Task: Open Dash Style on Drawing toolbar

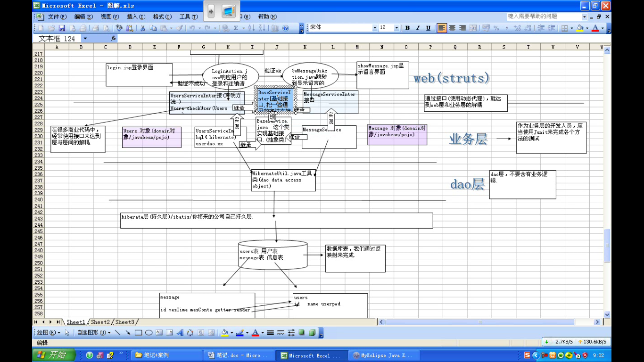Action: coord(281,333)
